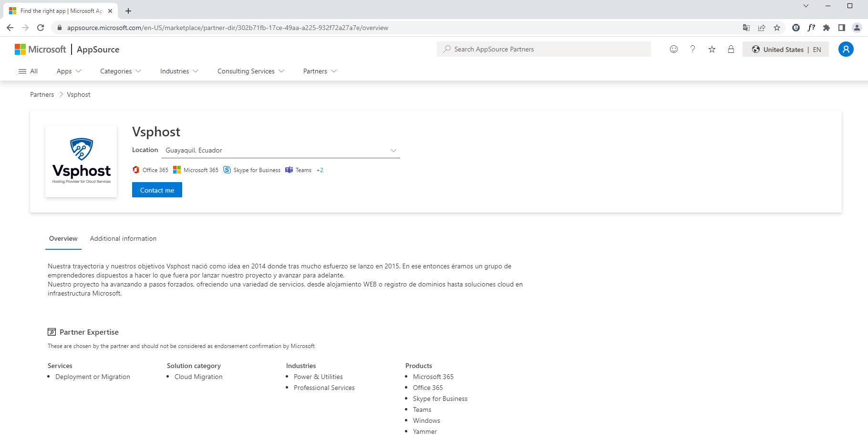868x440 pixels.
Task: Click the Vsphost logo image
Action: tap(81, 162)
